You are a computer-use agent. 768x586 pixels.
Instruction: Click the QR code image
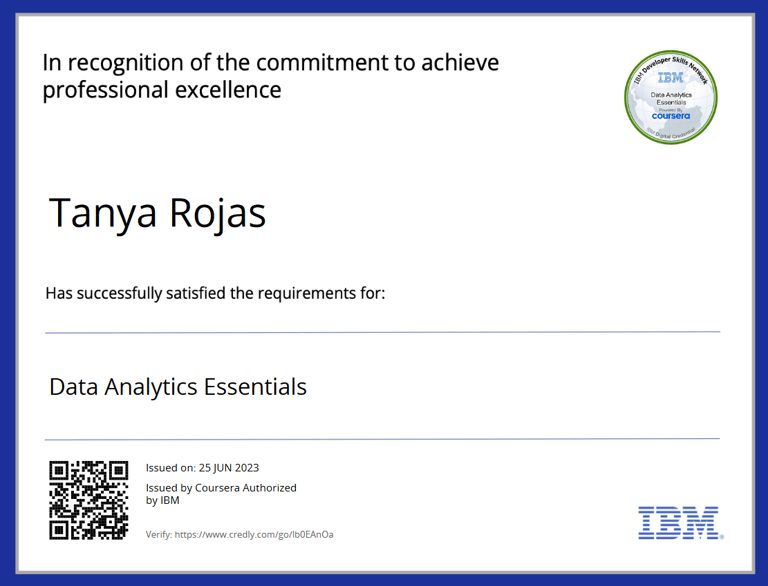(89, 500)
